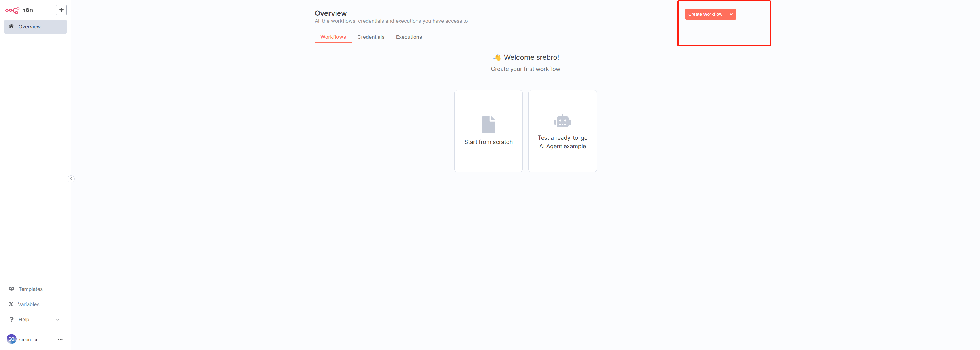Click the plus add button in sidebar
Screen dimensions: 980x350
pos(61,10)
